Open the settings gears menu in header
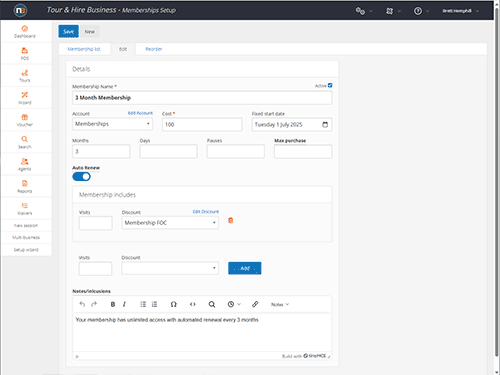 [x=360, y=11]
